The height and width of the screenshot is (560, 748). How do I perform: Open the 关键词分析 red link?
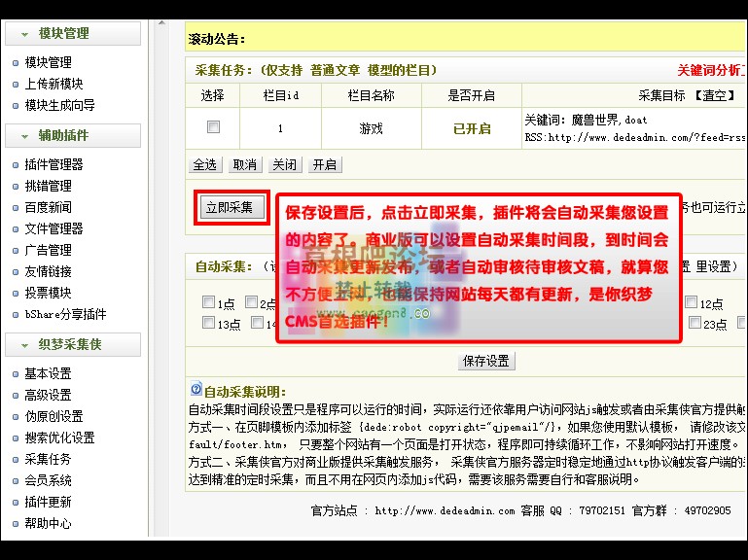711,71
